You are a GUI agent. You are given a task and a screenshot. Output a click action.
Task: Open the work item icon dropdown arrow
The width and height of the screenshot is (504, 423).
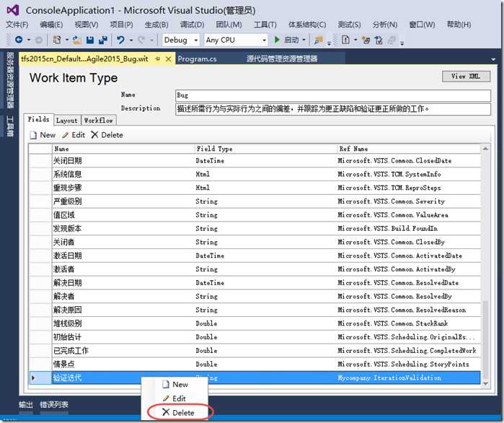[x=355, y=40]
